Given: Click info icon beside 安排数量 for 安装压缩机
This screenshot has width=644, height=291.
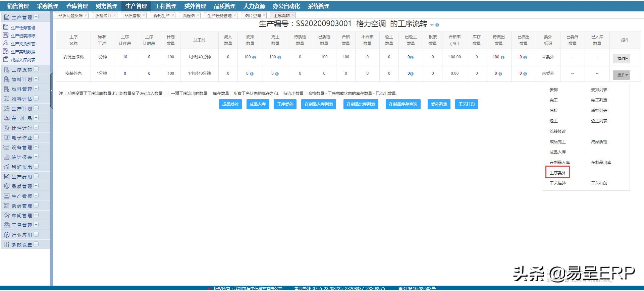Looking at the screenshot, I should coord(254,57).
